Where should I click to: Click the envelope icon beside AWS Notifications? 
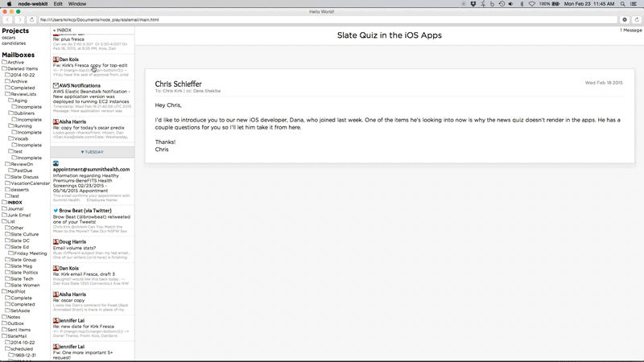tap(56, 85)
